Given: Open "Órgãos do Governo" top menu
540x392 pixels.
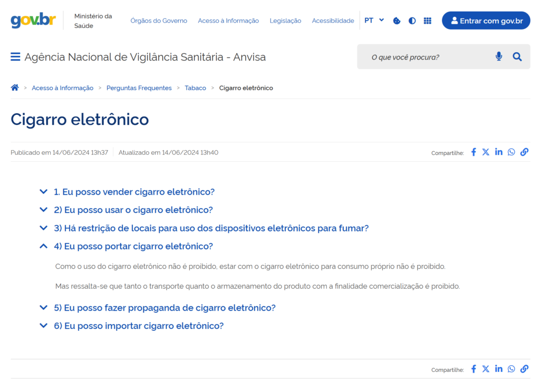Looking at the screenshot, I should coord(159,21).
